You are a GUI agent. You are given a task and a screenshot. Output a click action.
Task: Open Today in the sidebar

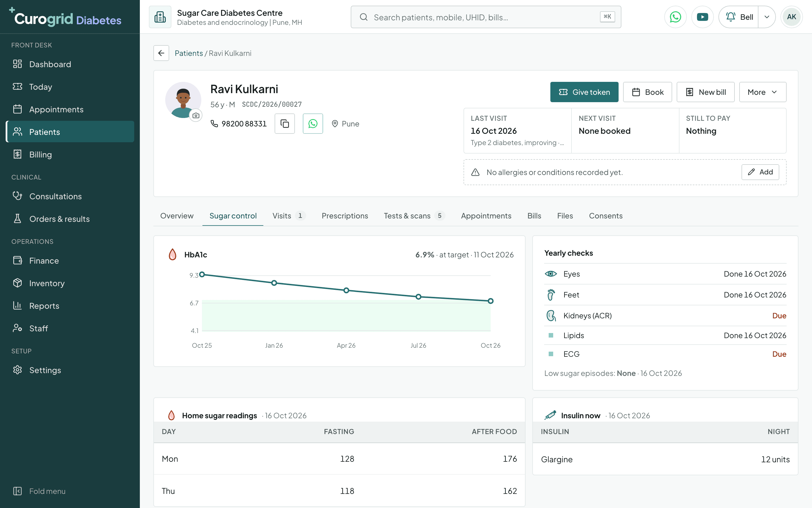[70, 87]
